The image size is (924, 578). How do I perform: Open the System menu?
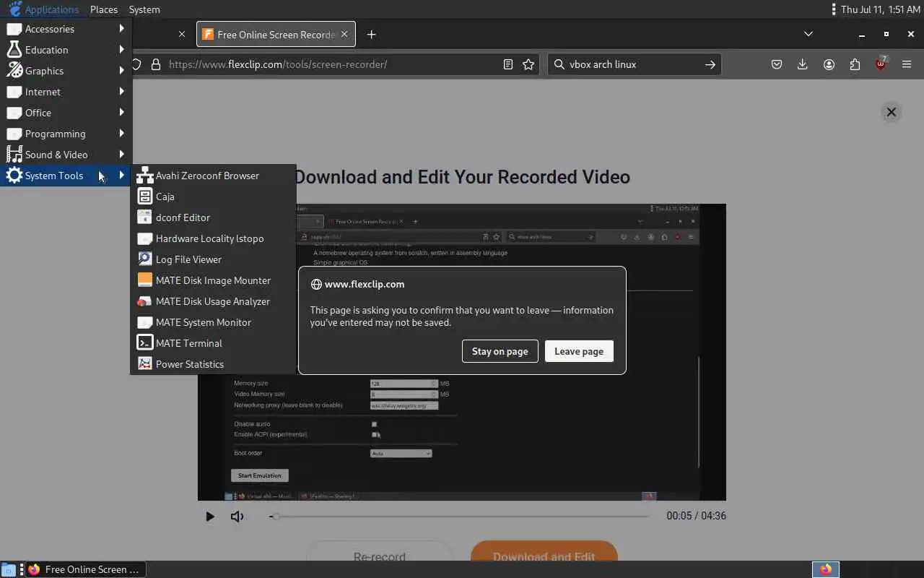tap(144, 9)
